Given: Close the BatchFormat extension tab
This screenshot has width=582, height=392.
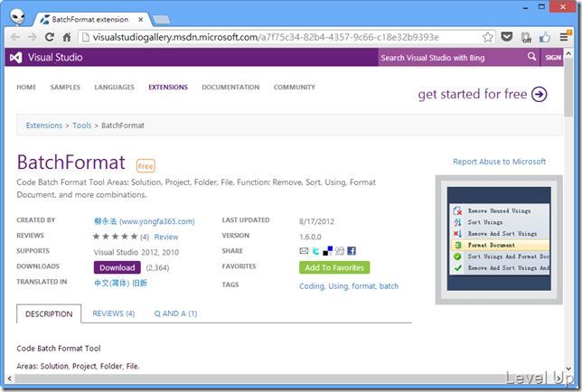Looking at the screenshot, I should [141, 20].
